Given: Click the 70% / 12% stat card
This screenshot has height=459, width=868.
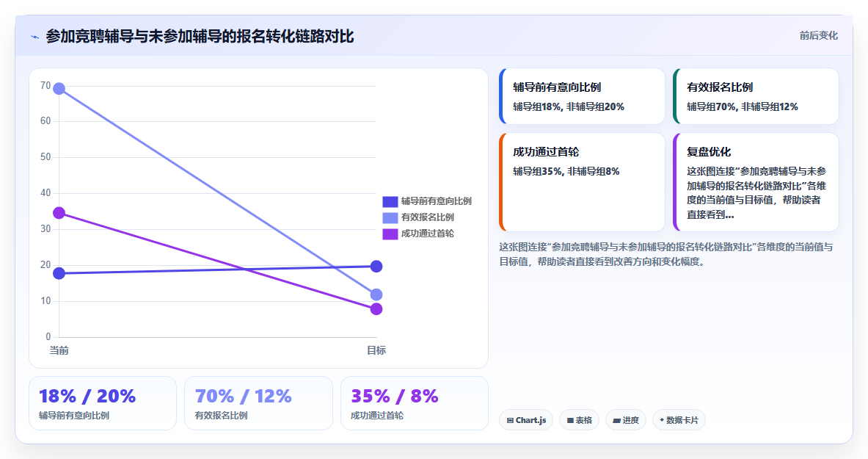Looking at the screenshot, I should [x=258, y=403].
